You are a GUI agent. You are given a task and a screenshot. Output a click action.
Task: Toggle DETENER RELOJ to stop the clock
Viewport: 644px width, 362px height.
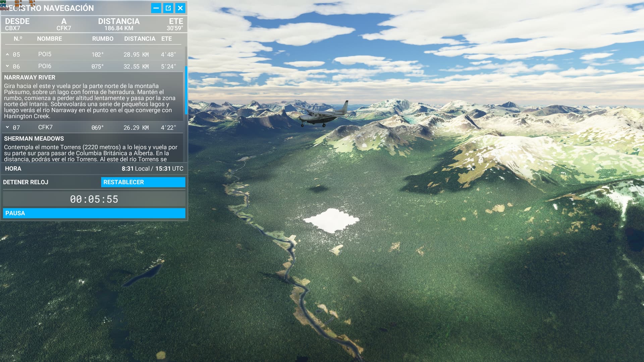[25, 182]
